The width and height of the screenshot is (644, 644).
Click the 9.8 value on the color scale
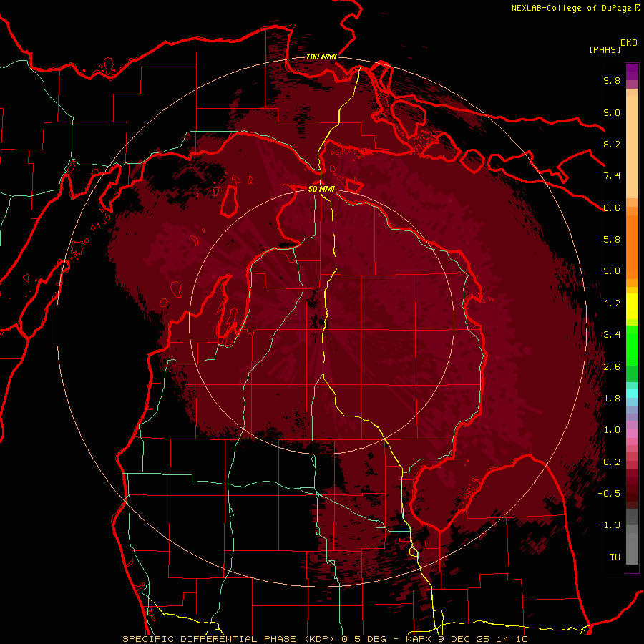[x=612, y=80]
